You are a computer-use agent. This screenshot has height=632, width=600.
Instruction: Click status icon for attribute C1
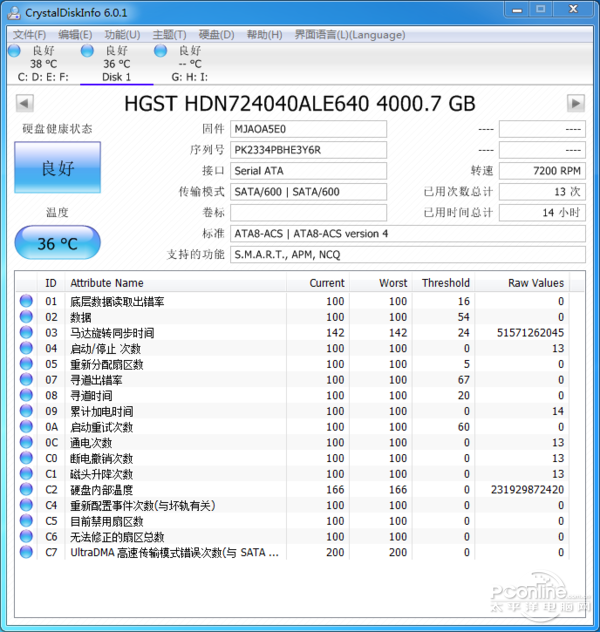pyautogui.click(x=26, y=474)
